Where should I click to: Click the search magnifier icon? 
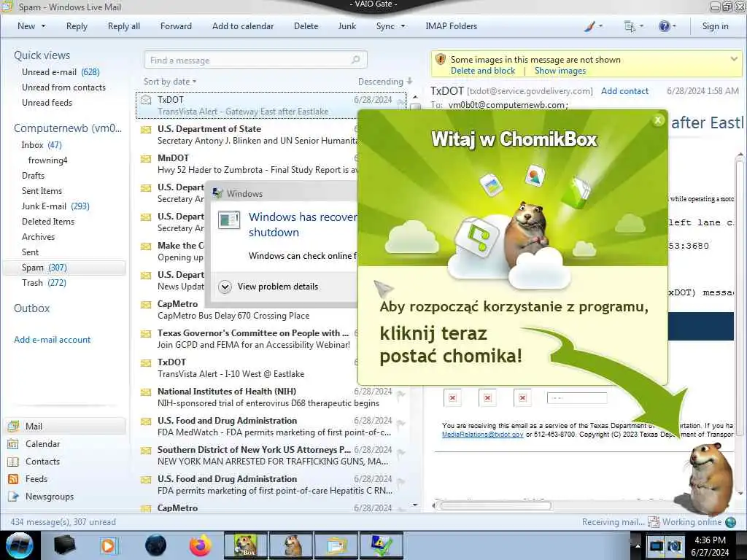click(x=356, y=60)
